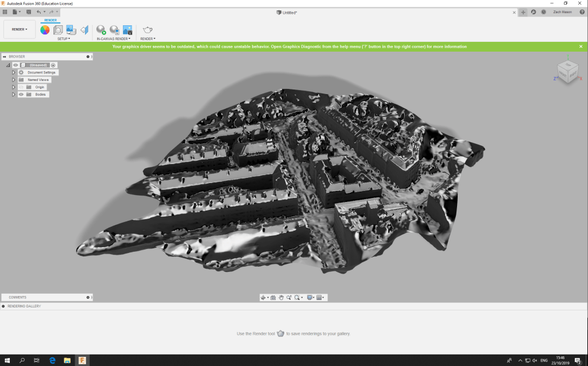Click the Save icon in the top toolbar
The width and height of the screenshot is (588, 366).
(x=28, y=11)
